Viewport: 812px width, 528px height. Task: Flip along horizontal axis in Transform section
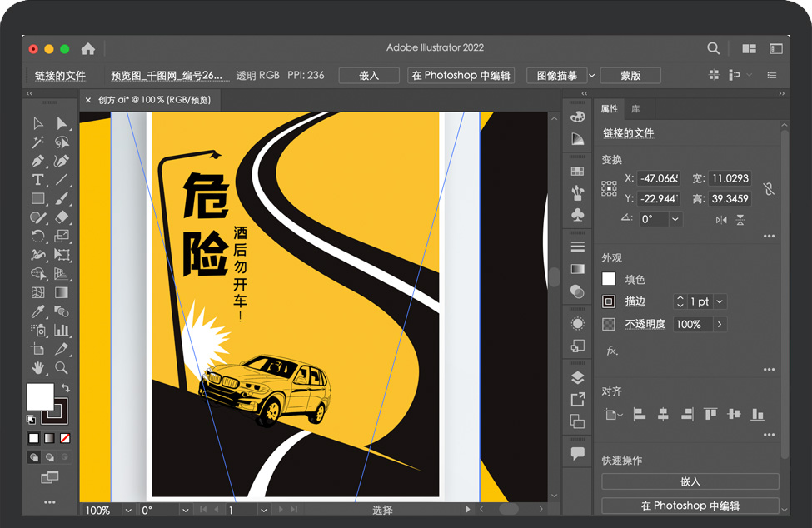721,220
